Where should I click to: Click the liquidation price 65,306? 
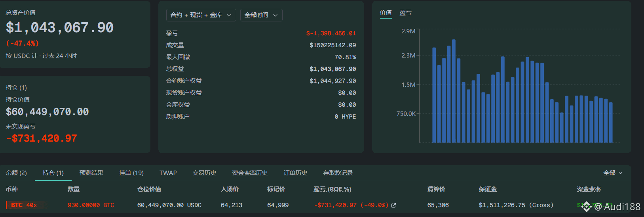[438, 205]
